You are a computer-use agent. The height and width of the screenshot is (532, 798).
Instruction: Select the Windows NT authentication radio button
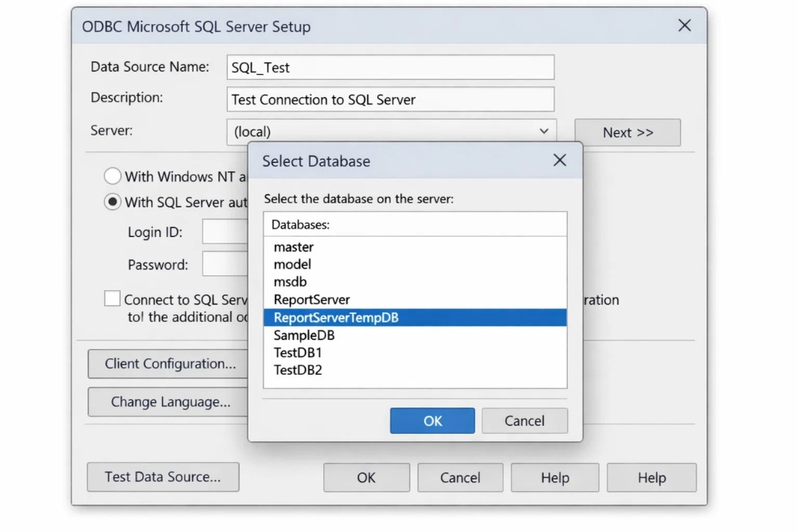tap(112, 176)
